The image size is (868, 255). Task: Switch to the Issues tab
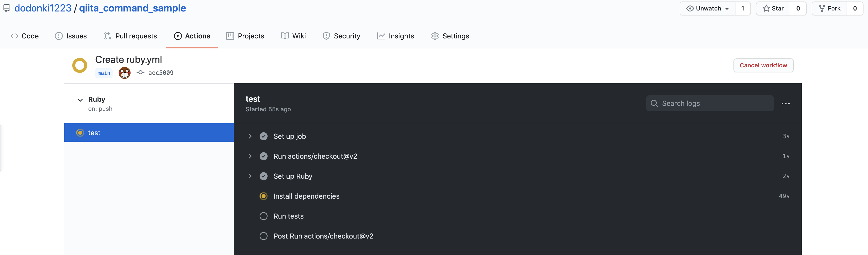pyautogui.click(x=71, y=36)
